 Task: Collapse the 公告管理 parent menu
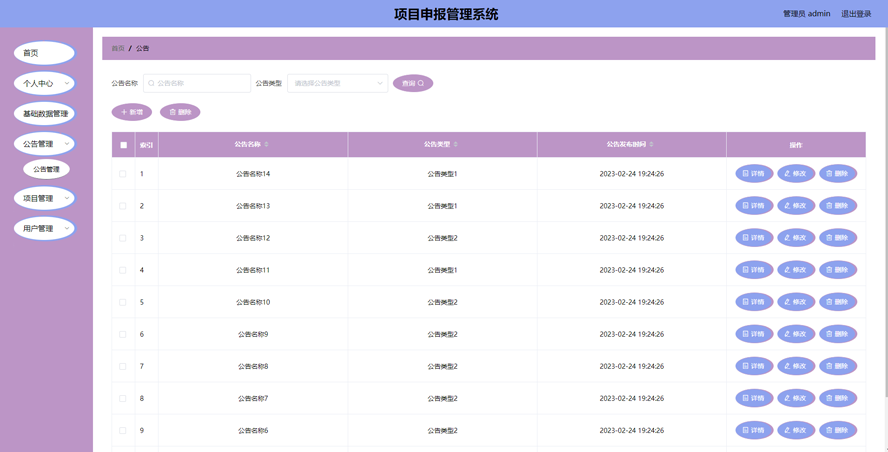point(45,144)
